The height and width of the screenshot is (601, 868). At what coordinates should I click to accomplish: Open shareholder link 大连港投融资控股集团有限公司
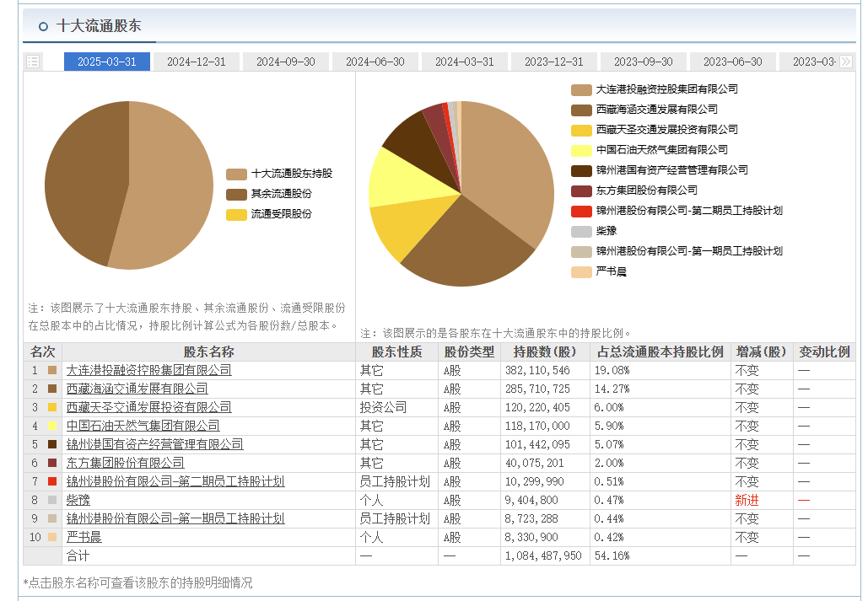149,370
